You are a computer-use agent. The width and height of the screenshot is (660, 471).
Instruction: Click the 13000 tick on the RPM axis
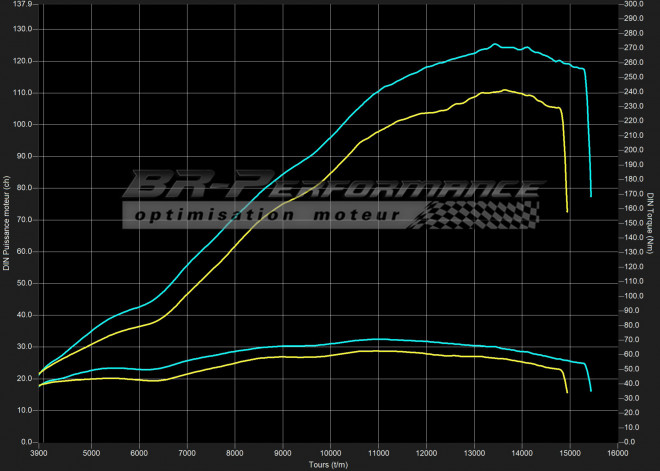pyautogui.click(x=473, y=452)
